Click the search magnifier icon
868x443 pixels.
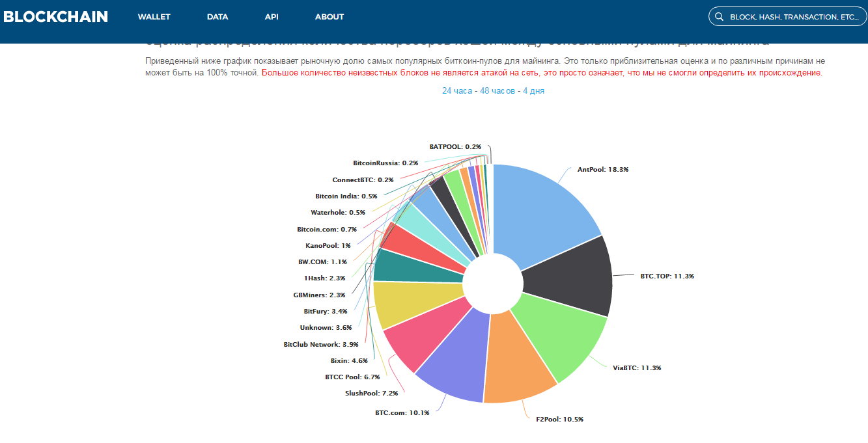(719, 17)
